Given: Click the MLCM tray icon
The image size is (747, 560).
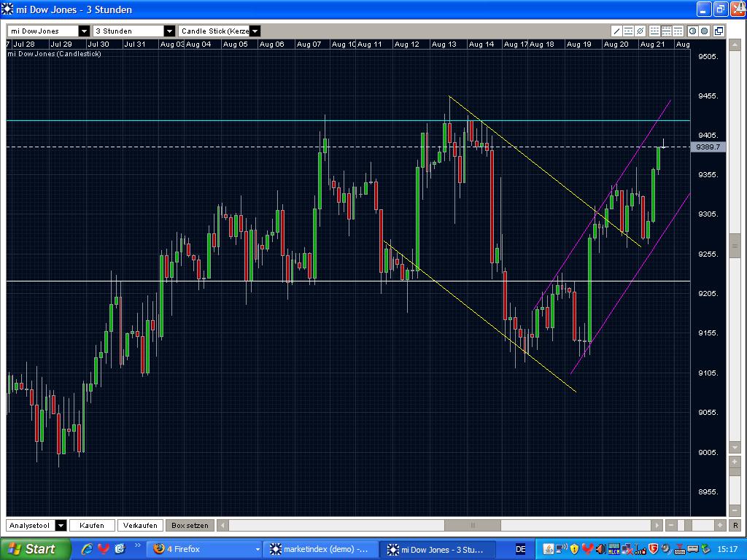Looking at the screenshot, I should tap(614, 549).
